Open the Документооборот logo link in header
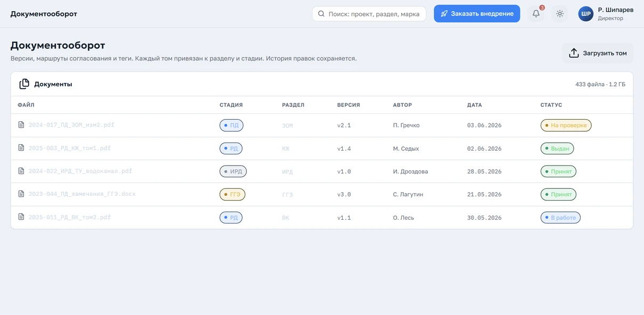The height and width of the screenshot is (315, 644). pos(44,14)
